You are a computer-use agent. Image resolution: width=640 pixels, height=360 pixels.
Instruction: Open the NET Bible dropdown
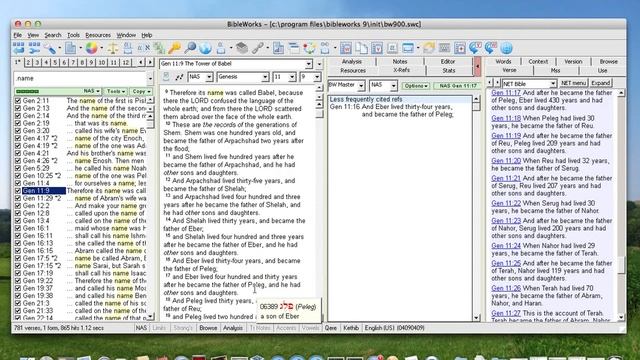click(x=553, y=84)
